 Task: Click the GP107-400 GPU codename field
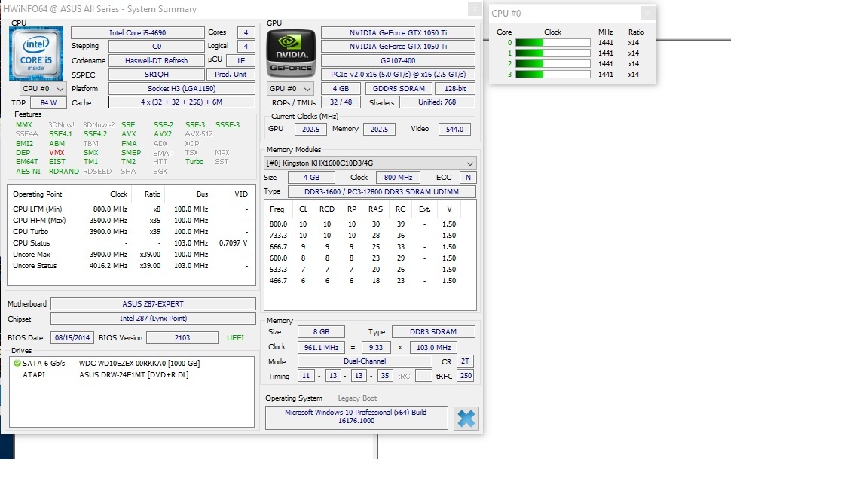[398, 60]
